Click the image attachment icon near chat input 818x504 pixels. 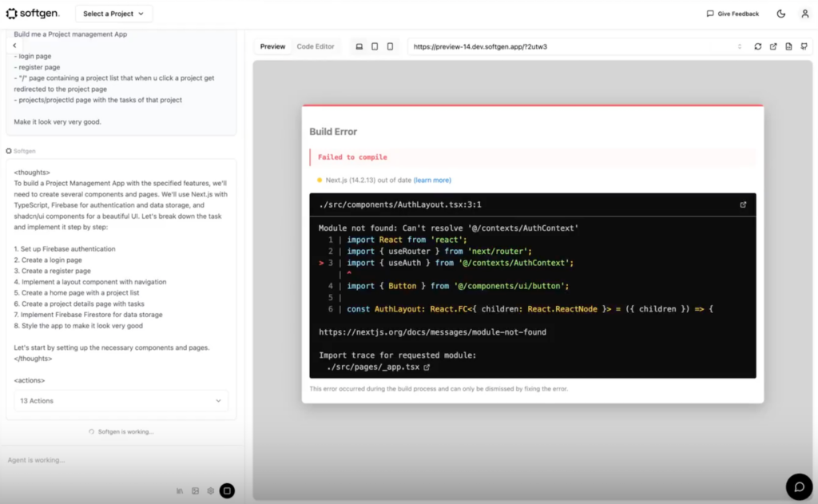(195, 490)
